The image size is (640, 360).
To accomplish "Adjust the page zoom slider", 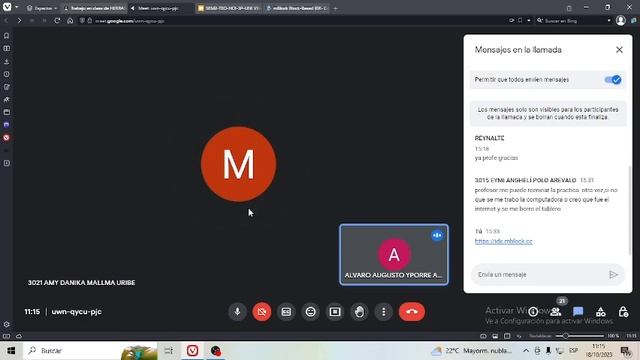I will coord(580,336).
